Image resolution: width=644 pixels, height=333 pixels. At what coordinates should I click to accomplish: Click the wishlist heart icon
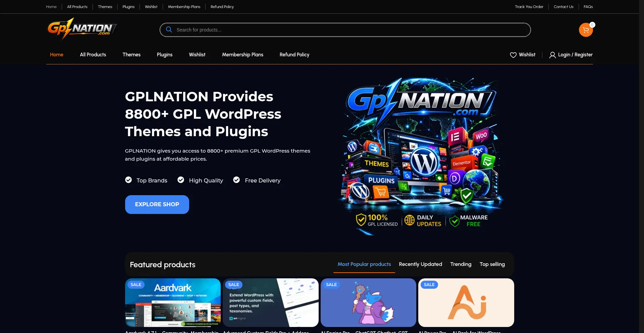[513, 55]
